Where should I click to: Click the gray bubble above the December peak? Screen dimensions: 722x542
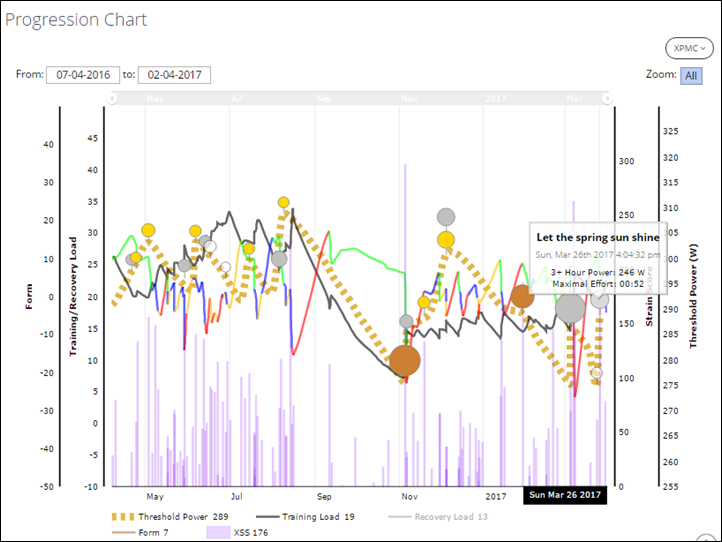pos(446,217)
